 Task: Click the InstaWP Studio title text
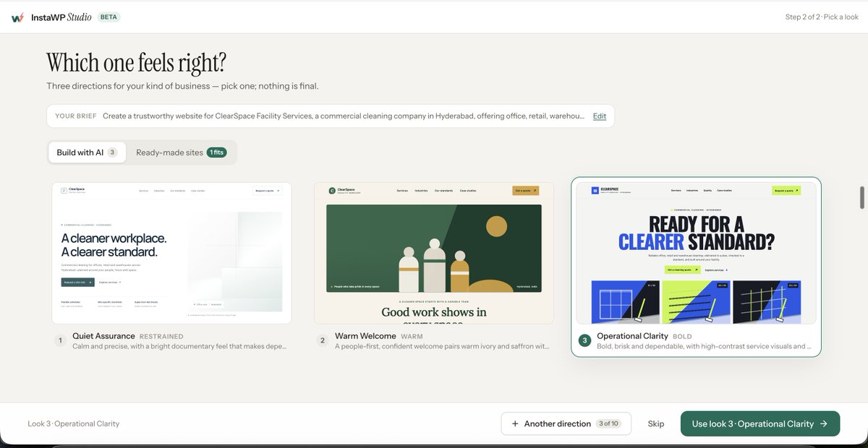point(61,17)
